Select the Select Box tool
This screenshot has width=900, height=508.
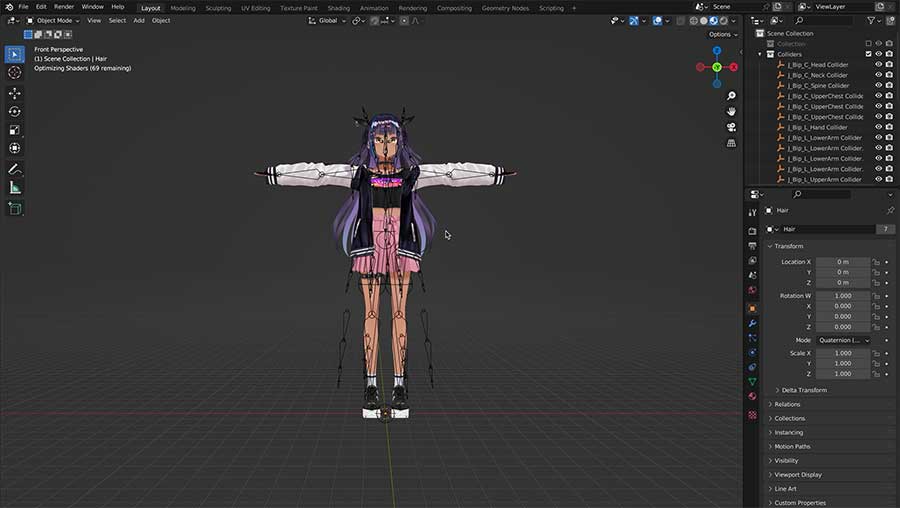point(15,54)
